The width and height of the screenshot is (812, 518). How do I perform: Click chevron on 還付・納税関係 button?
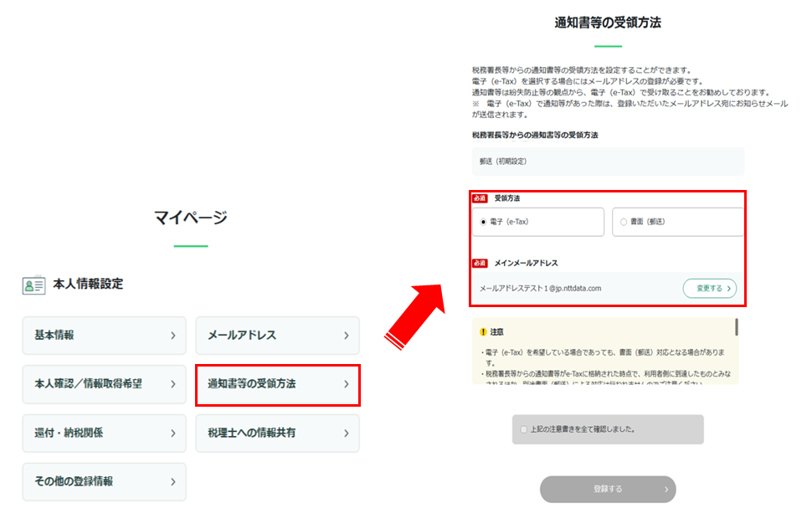(x=173, y=433)
